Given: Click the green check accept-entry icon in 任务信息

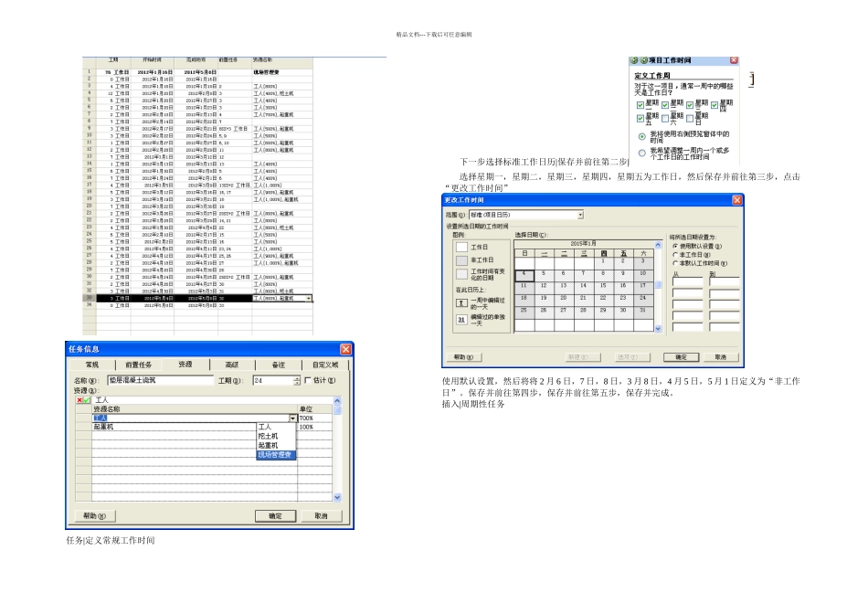Looking at the screenshot, I should [87, 399].
